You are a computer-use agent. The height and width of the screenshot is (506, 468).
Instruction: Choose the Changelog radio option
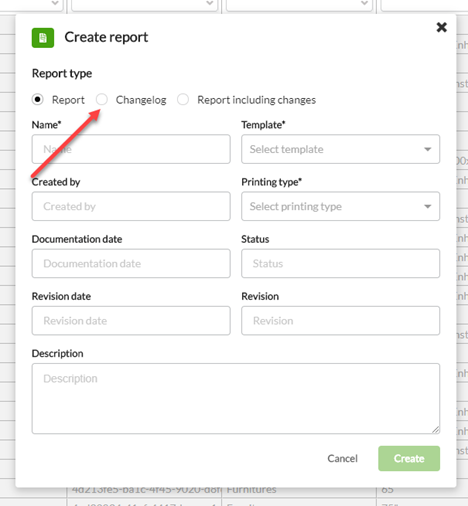(102, 99)
